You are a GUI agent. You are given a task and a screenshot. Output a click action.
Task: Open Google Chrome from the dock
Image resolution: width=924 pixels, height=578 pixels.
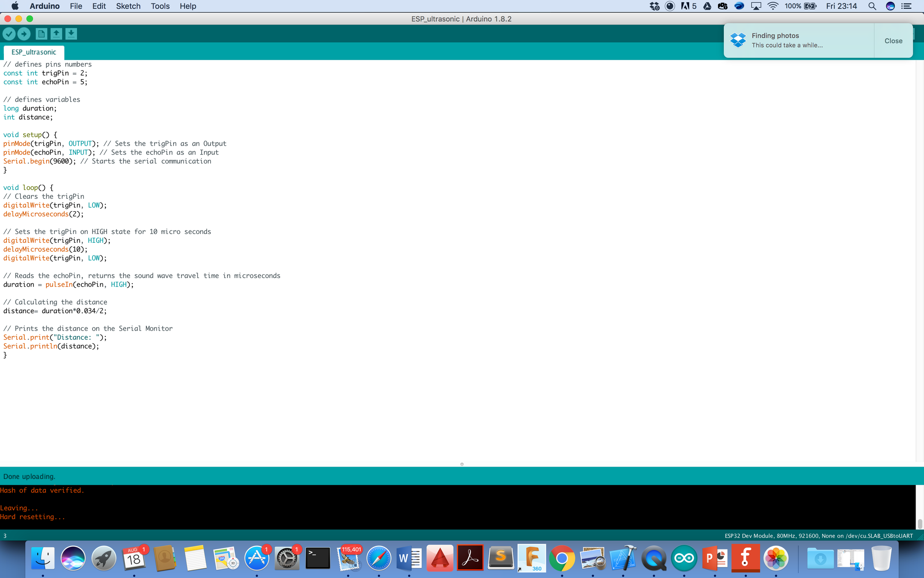pos(562,558)
